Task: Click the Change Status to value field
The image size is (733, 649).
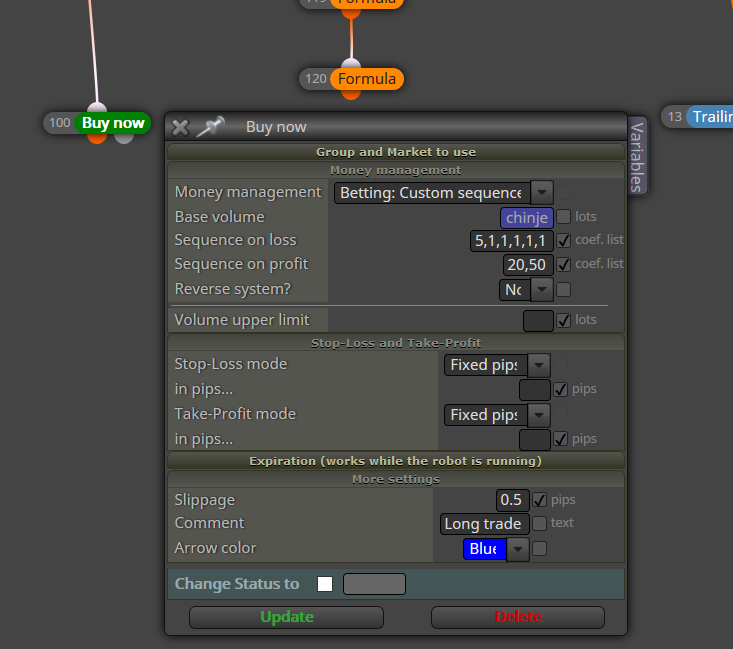Action: (374, 584)
